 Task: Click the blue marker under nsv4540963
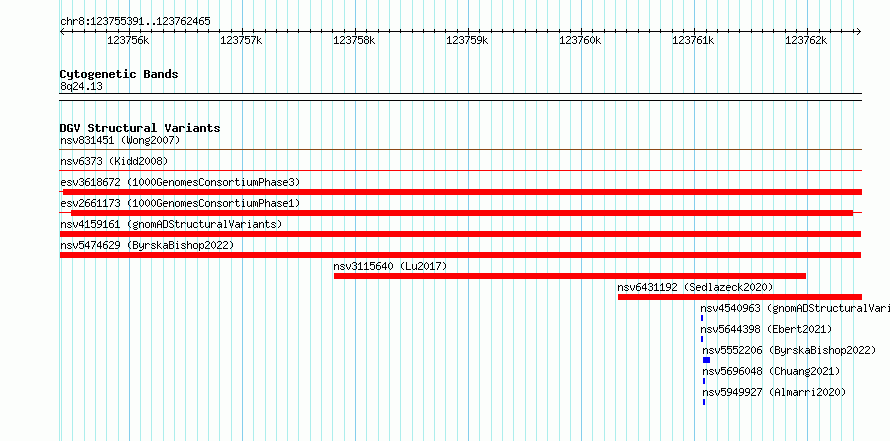pyautogui.click(x=702, y=318)
